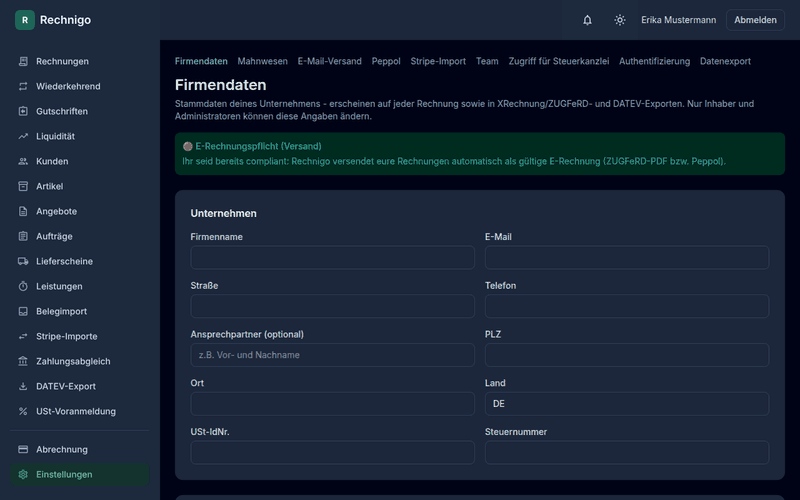Focus the Ansprechpartner (optional) field
Screen dimensions: 800x500
coord(333,355)
